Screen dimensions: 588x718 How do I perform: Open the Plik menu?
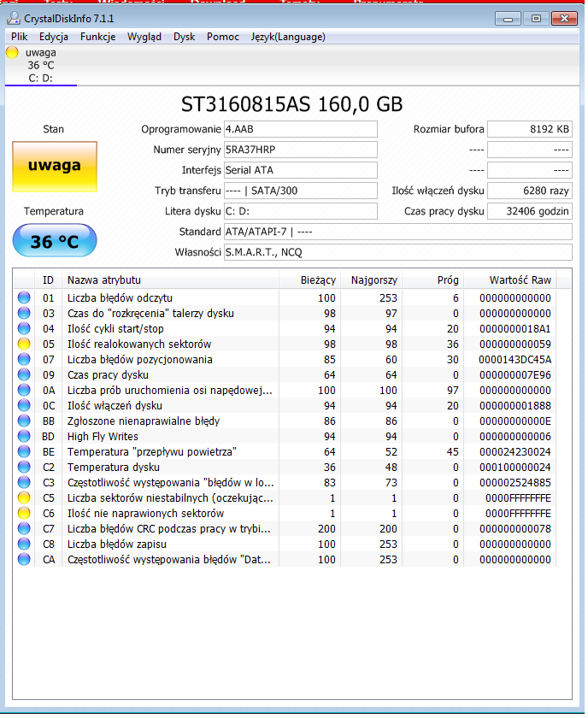(x=19, y=37)
